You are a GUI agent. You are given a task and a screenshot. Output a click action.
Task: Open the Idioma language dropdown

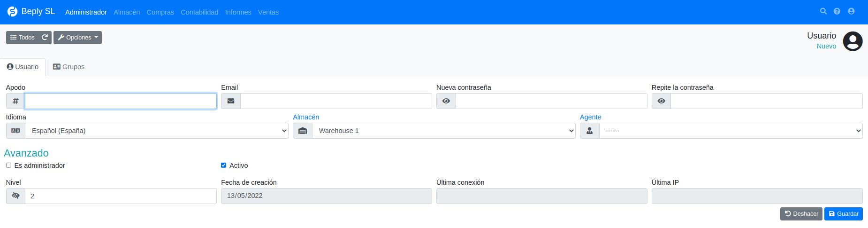pos(157,131)
